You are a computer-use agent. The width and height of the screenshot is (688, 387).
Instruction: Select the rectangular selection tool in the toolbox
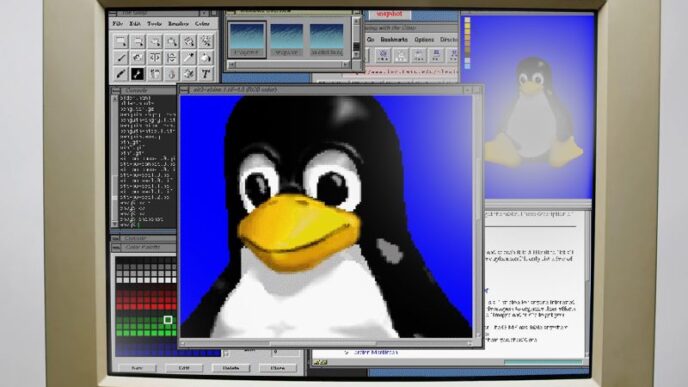pyautogui.click(x=121, y=41)
